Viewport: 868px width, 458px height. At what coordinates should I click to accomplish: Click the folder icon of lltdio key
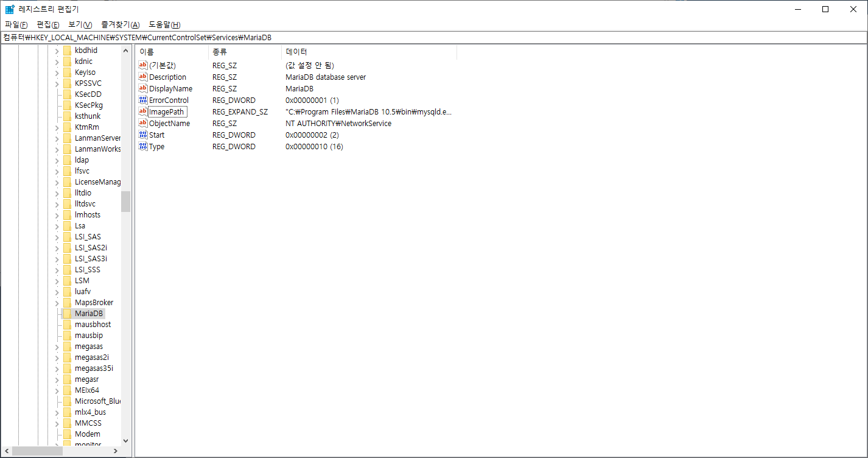(x=67, y=192)
